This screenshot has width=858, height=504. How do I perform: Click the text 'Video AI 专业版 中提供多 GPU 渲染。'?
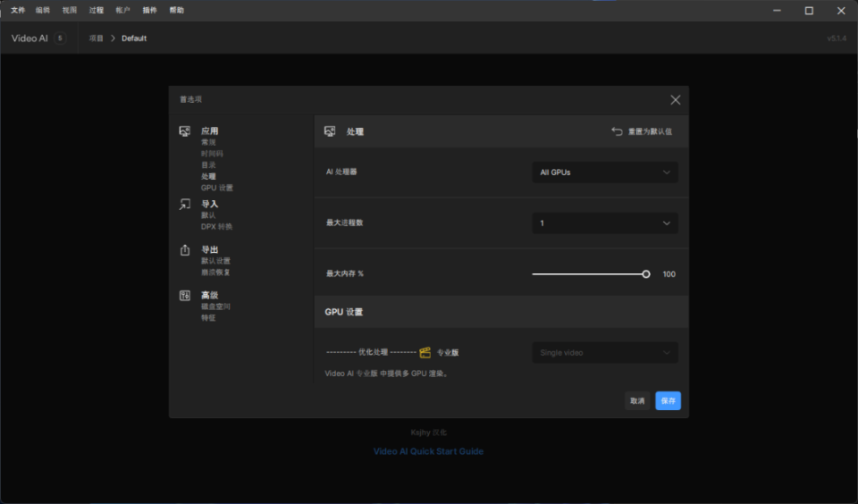pos(386,374)
